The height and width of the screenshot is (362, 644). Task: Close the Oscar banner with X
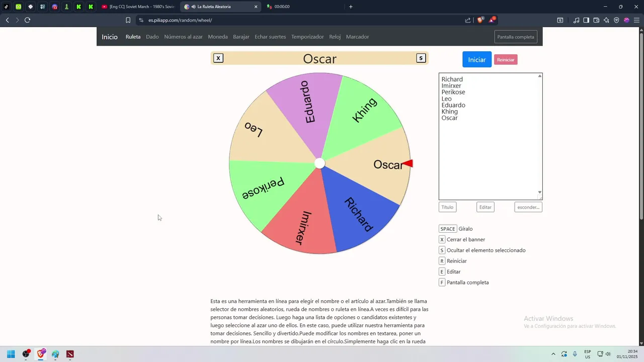coord(218,58)
